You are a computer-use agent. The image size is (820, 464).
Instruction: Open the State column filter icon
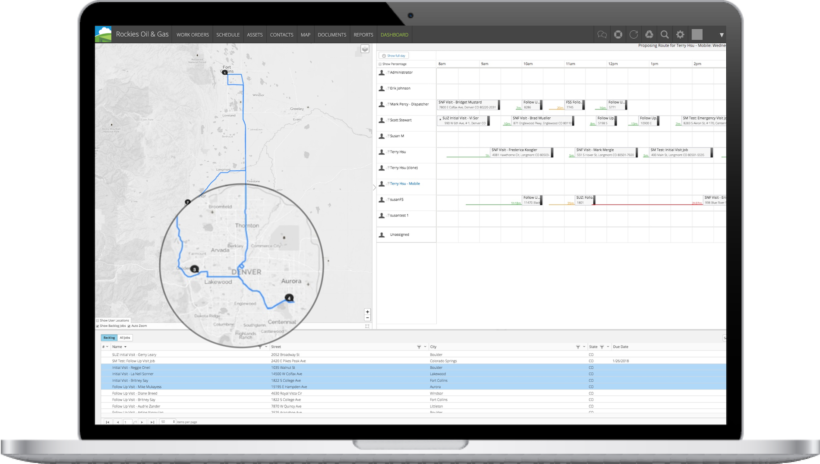[602, 347]
